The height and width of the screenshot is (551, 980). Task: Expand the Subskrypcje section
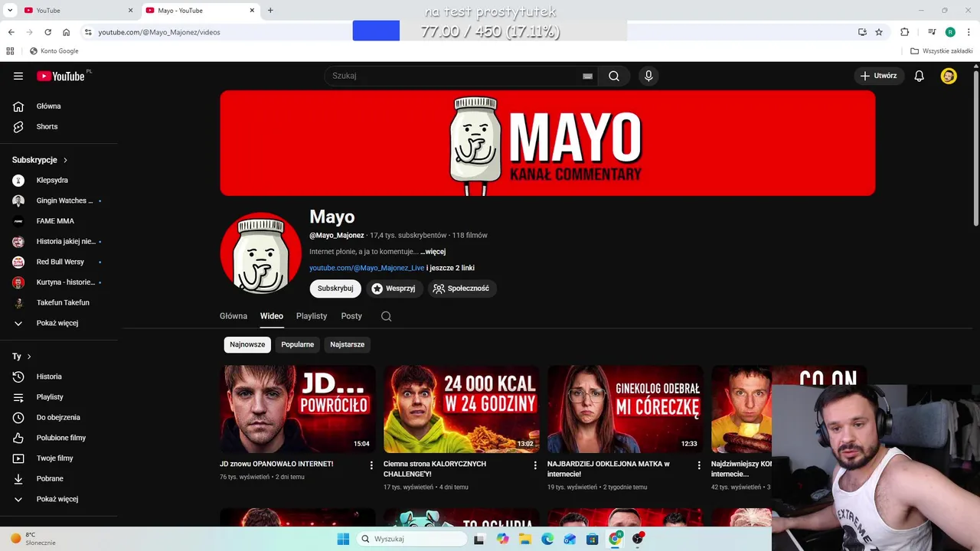click(40, 160)
